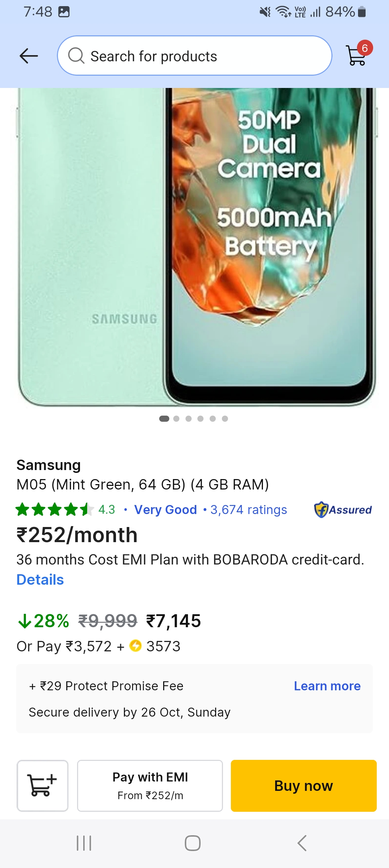Open EMI plan Details link
Image resolution: width=389 pixels, height=868 pixels.
tap(40, 580)
